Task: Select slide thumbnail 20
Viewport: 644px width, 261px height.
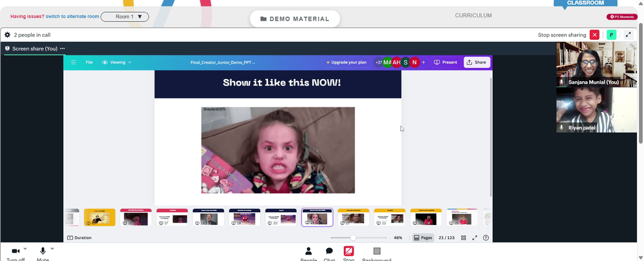Action: tap(281, 217)
